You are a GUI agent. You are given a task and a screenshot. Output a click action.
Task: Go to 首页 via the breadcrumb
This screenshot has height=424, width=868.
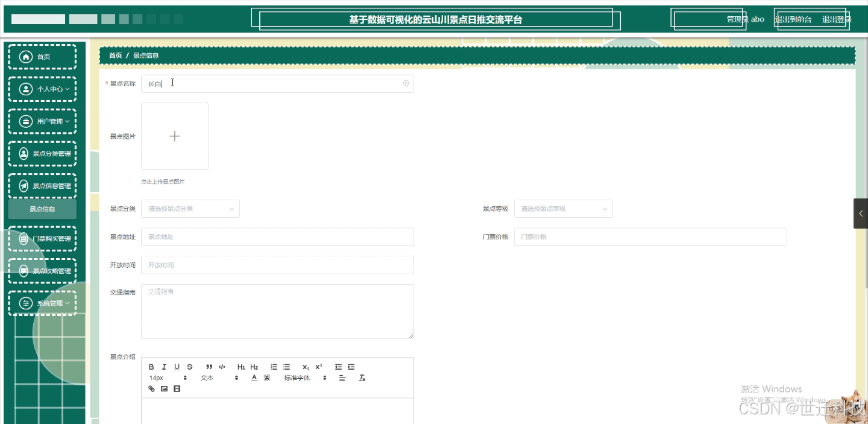(x=115, y=55)
